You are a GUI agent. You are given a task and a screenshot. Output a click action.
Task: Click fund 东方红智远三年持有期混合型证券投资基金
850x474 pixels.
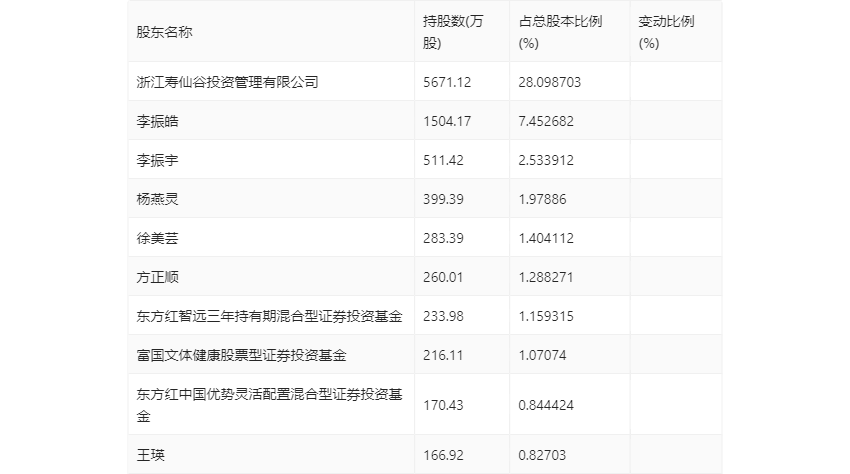(x=269, y=316)
